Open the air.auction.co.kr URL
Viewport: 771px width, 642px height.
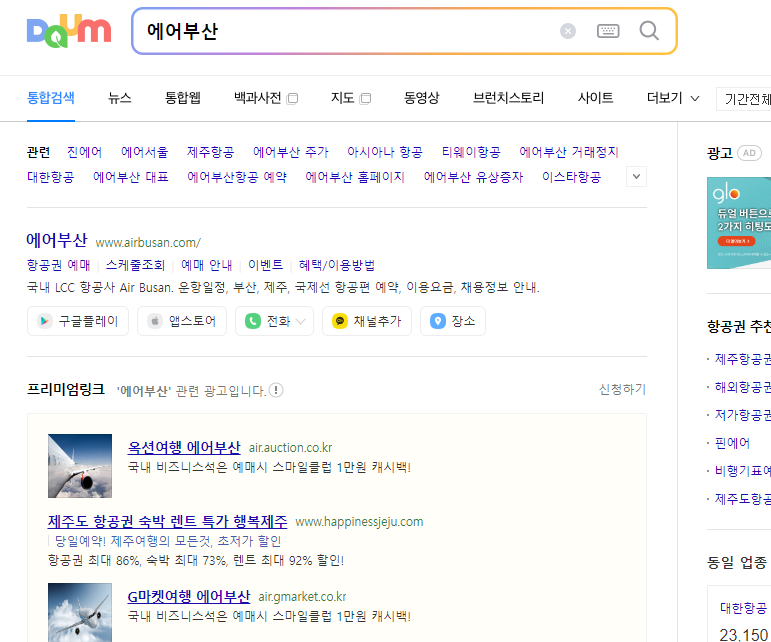tap(291, 448)
